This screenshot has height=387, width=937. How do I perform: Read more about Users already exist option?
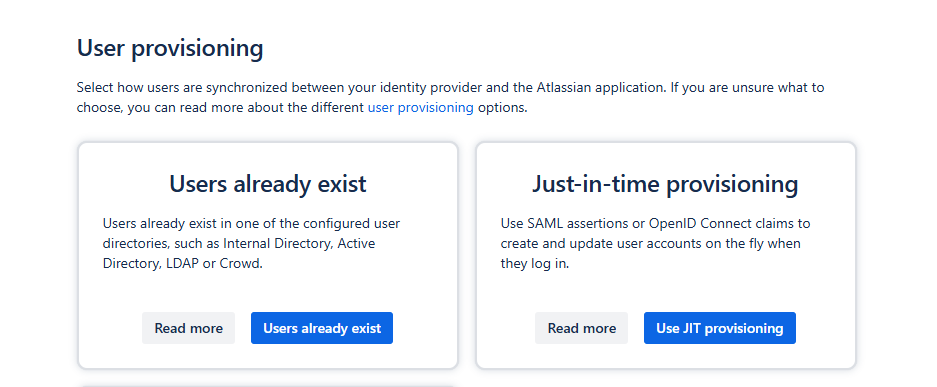click(188, 328)
